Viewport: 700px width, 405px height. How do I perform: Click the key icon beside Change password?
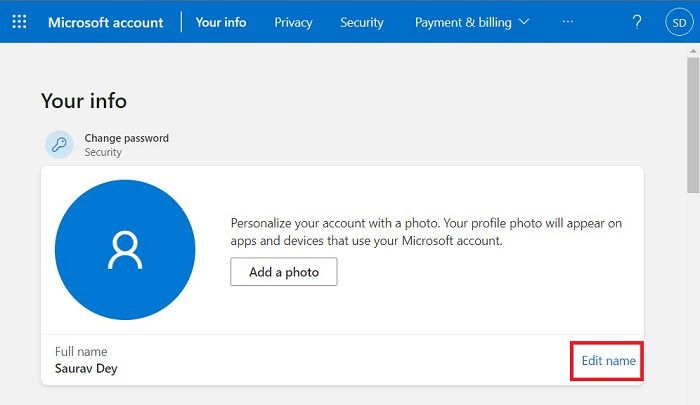tap(59, 145)
